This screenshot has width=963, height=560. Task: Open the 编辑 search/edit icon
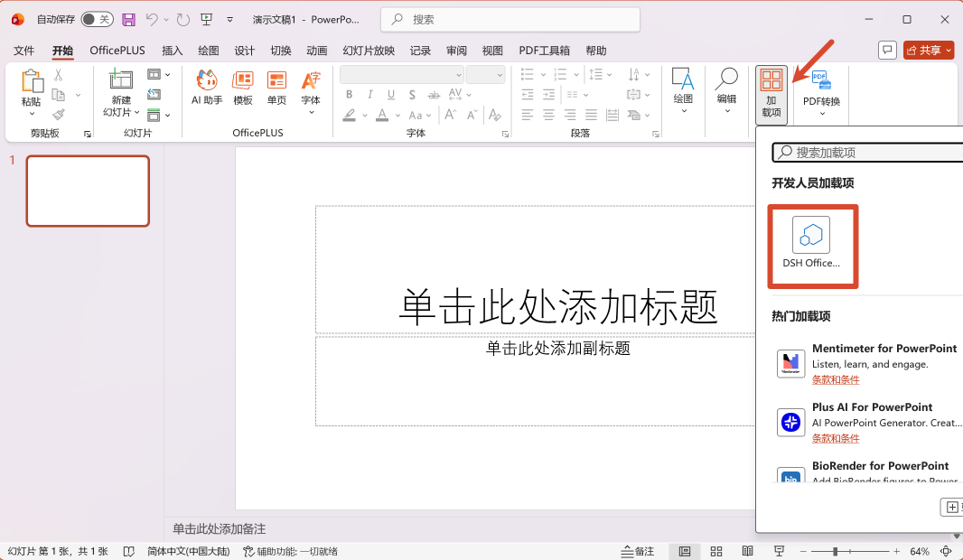click(726, 91)
